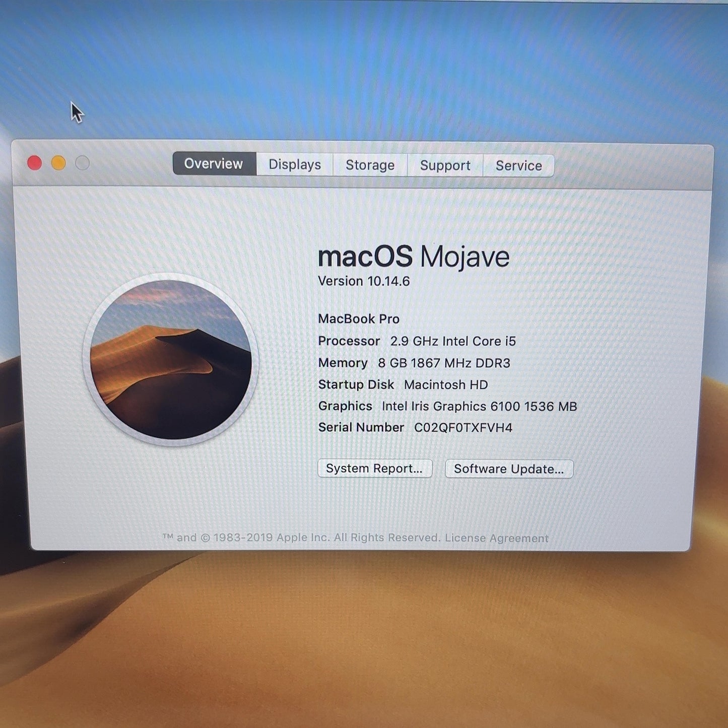Click the Processor 2.9 GHz line
Viewport: 728px width, 728px height.
417,341
